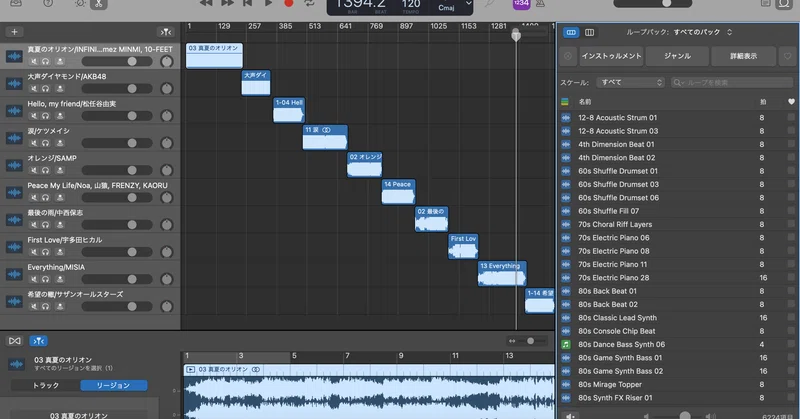Open the スケール すべて dropdown
Screen dimensions: 800x419
[631, 82]
